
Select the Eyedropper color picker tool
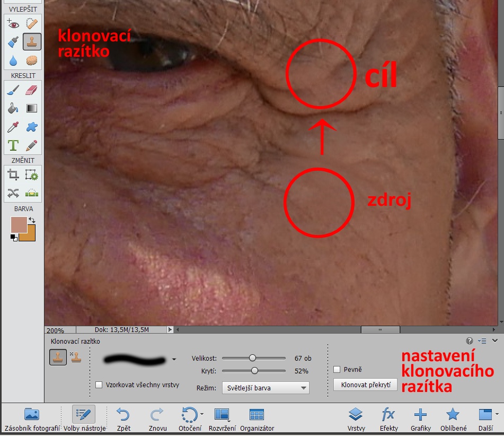[x=13, y=127]
